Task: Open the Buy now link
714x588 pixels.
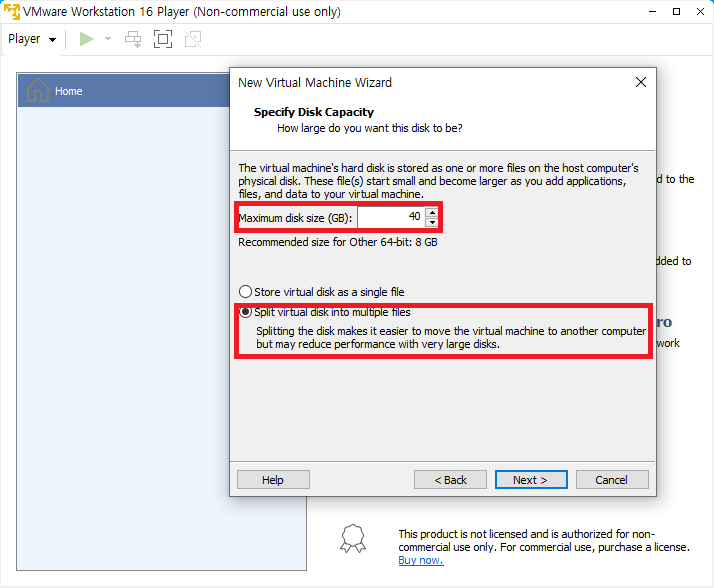Action: coord(421,560)
